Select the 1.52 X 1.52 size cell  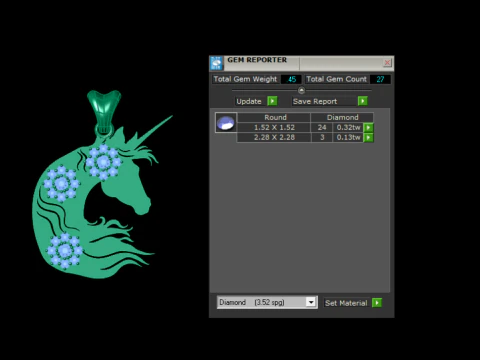[x=274, y=127]
